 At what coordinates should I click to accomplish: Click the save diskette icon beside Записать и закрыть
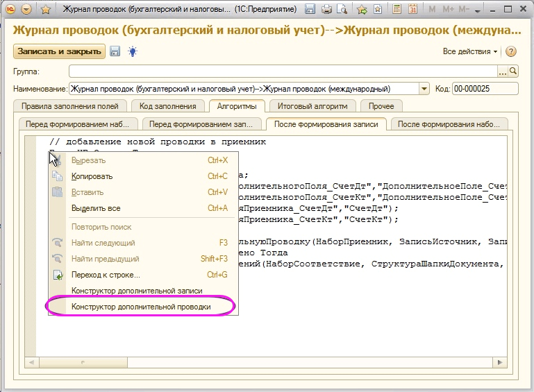pyautogui.click(x=115, y=52)
